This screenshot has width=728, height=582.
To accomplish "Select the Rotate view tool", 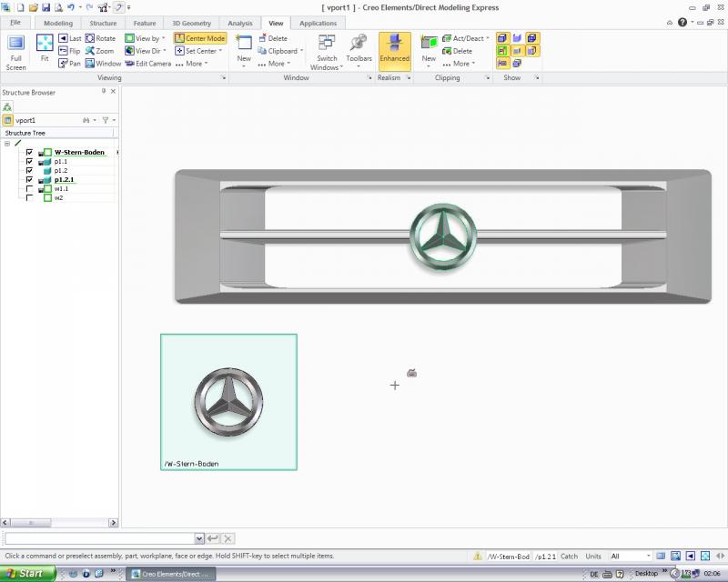I will point(100,38).
